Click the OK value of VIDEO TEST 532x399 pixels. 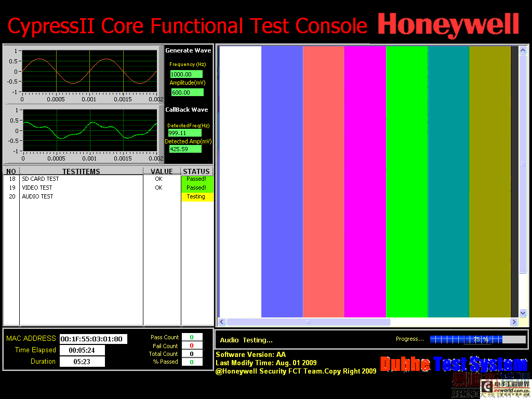159,188
